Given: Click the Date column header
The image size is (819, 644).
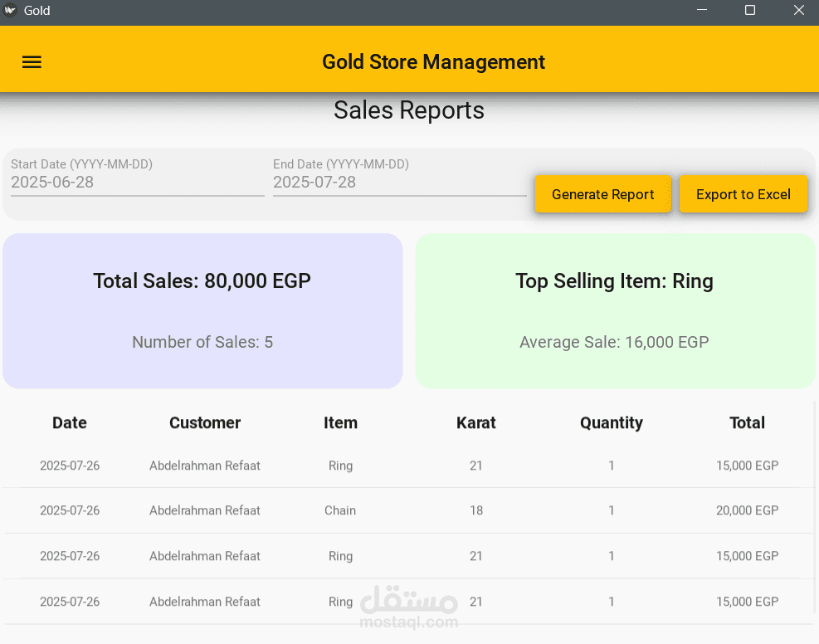Looking at the screenshot, I should [70, 422].
